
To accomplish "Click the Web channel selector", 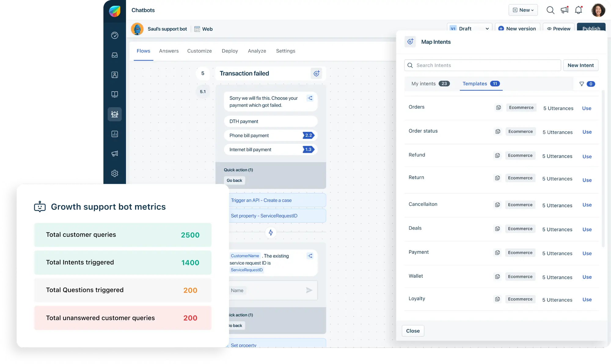I will pos(203,29).
